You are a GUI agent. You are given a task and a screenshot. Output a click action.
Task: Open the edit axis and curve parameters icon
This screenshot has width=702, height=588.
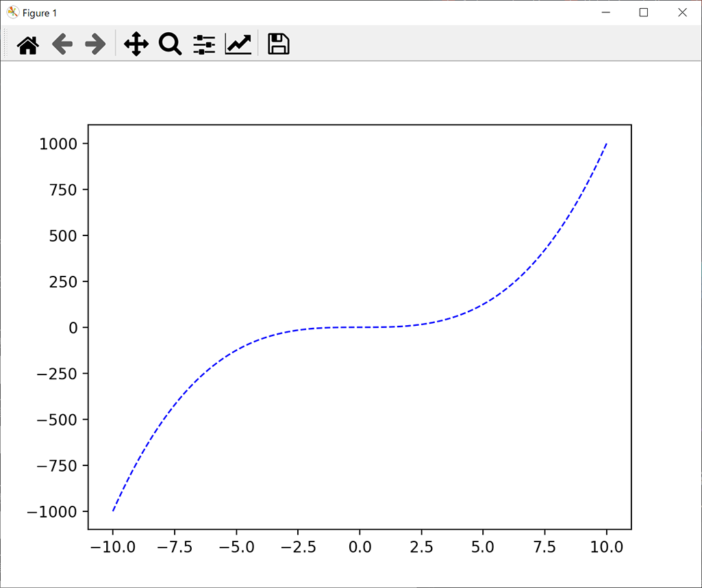point(238,44)
